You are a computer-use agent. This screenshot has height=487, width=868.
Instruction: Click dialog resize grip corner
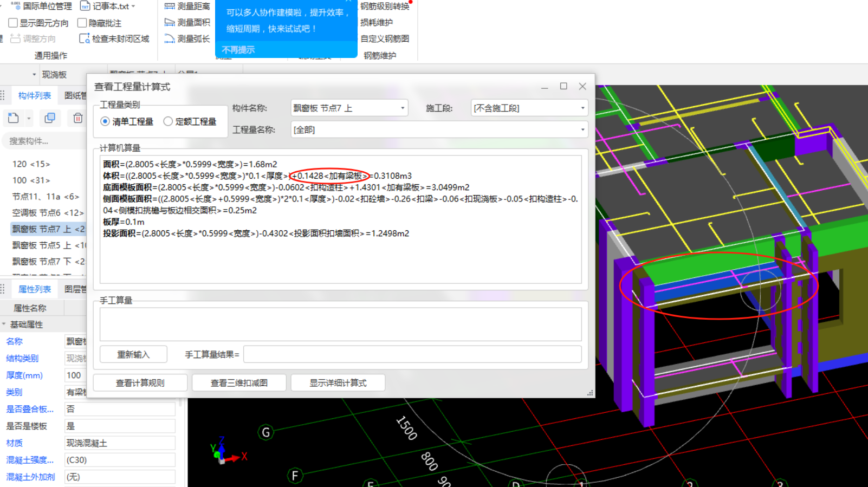tap(590, 393)
